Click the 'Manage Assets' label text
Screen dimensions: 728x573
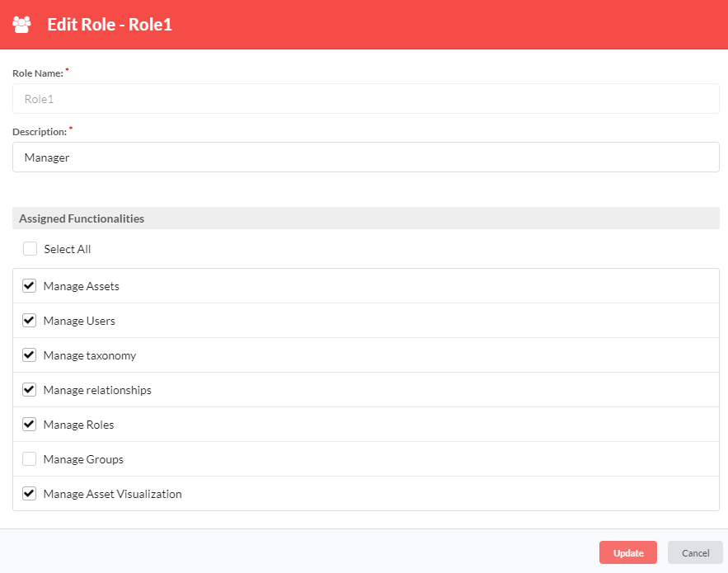82,287
